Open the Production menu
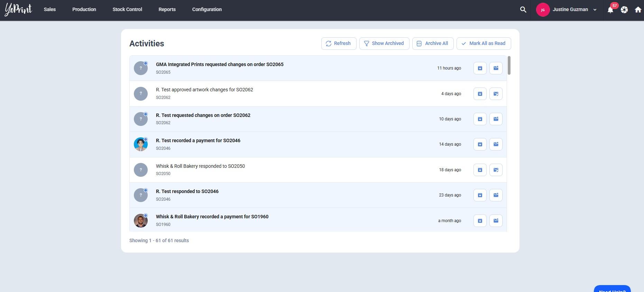 (84, 10)
